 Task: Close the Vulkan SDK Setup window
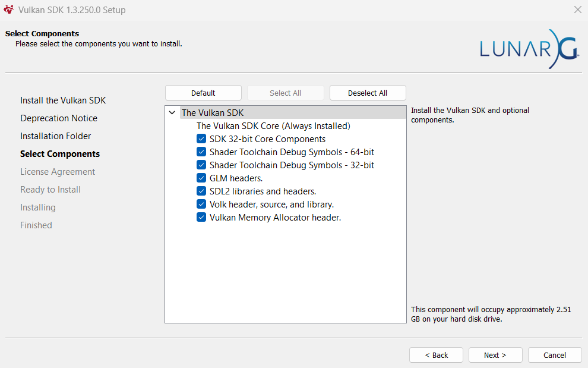coord(577,10)
